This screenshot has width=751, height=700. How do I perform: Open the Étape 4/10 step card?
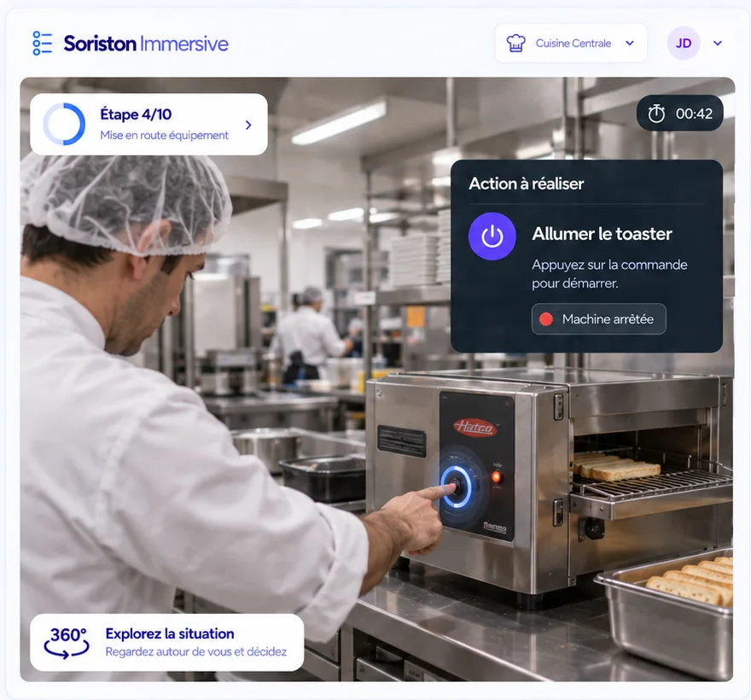[149, 124]
